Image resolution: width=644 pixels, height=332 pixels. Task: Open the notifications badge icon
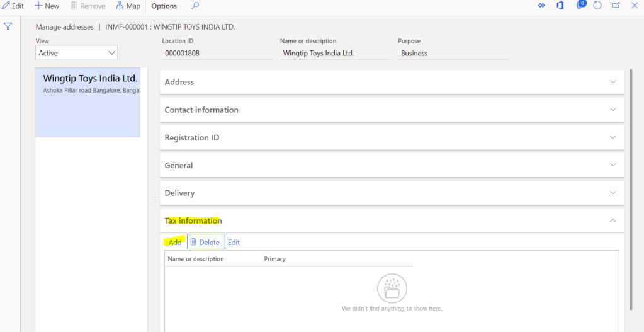tap(581, 5)
